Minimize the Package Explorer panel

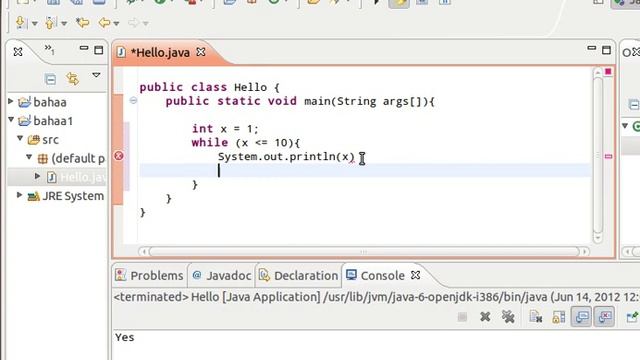point(84,48)
